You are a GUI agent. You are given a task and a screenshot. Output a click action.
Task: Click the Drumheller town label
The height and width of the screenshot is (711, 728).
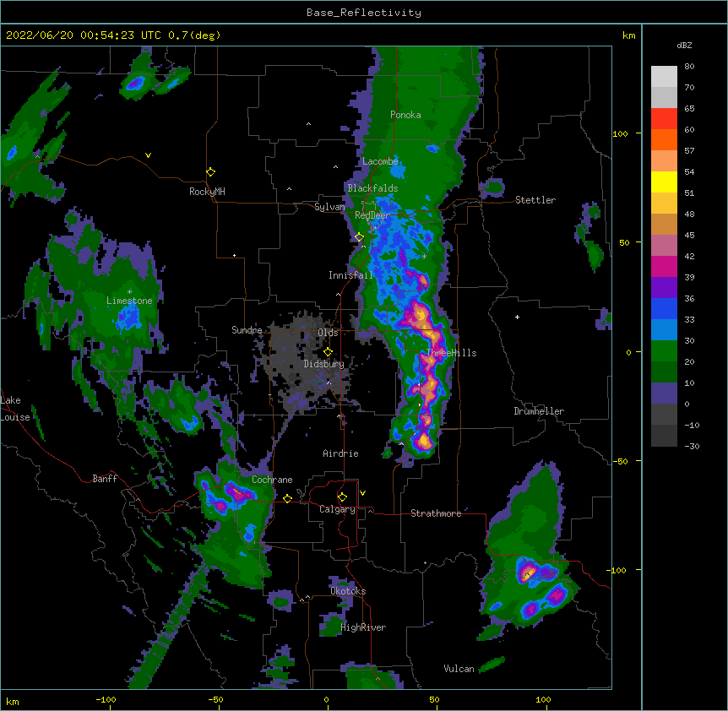[539, 411]
